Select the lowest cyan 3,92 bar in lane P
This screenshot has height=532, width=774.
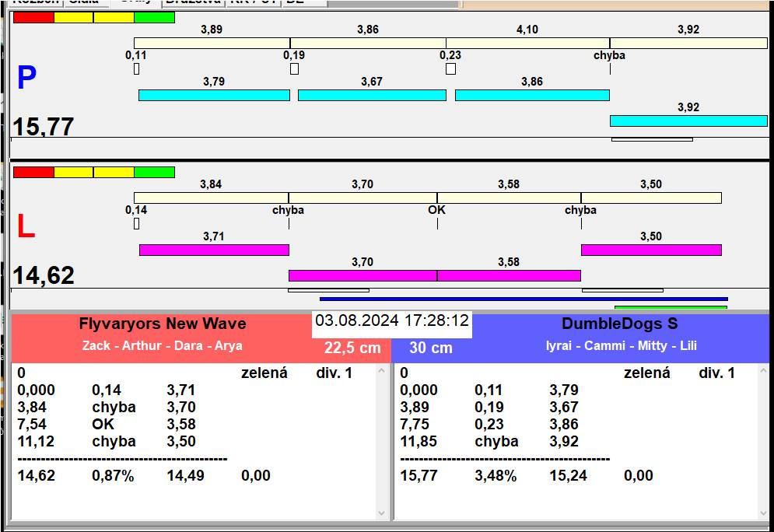688,121
